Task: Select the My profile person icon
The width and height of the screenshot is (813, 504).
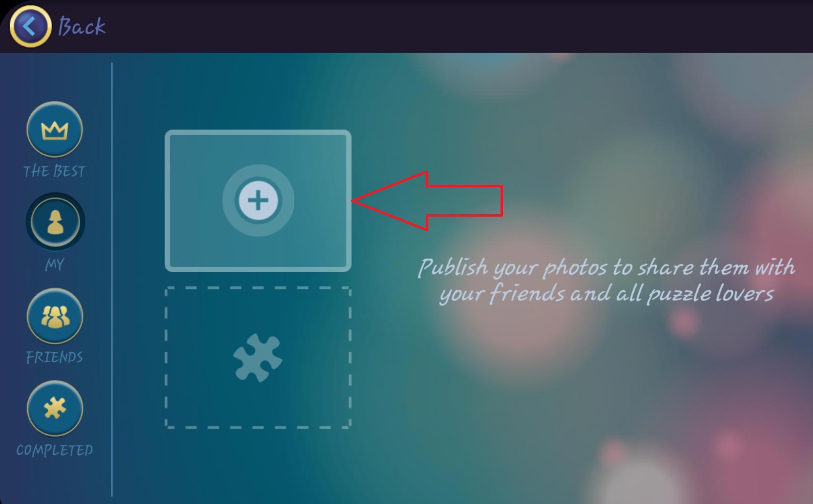Action: 55,222
